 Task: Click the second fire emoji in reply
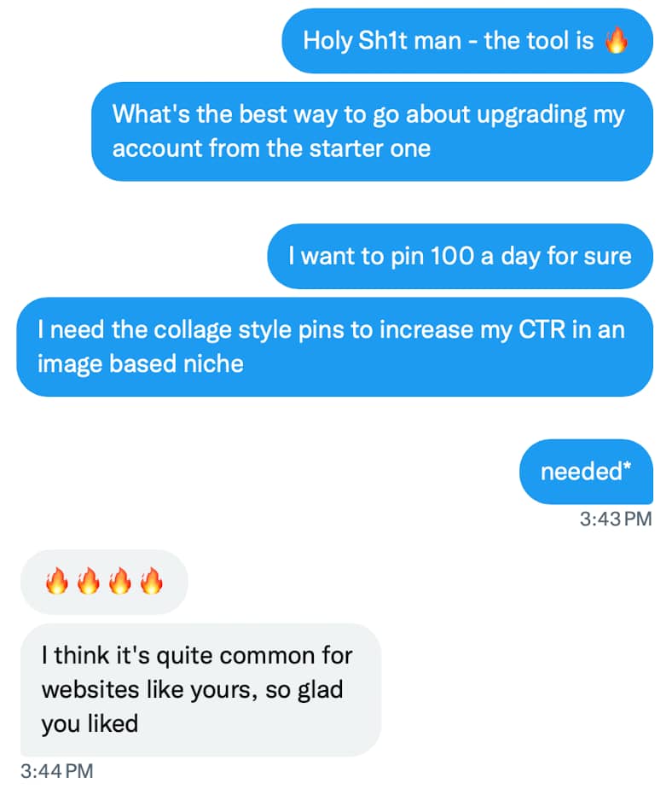[88, 581]
